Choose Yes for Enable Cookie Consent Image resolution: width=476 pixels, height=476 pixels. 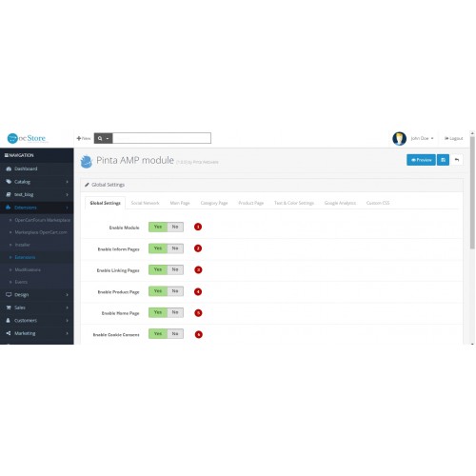coord(158,334)
